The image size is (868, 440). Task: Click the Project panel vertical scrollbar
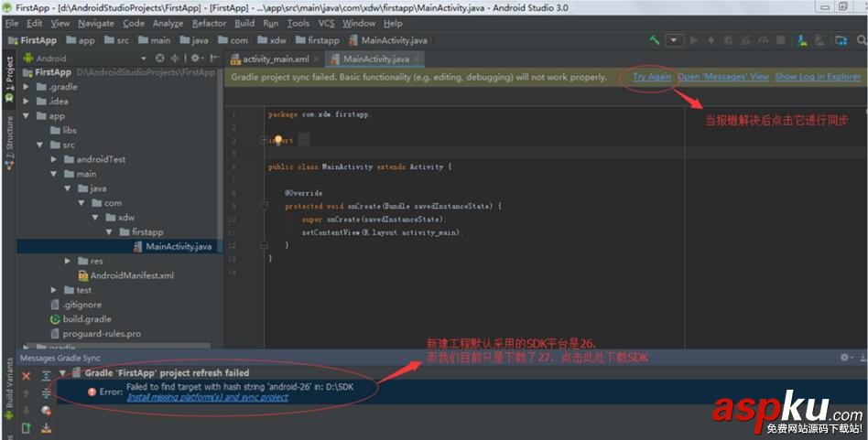[x=221, y=160]
